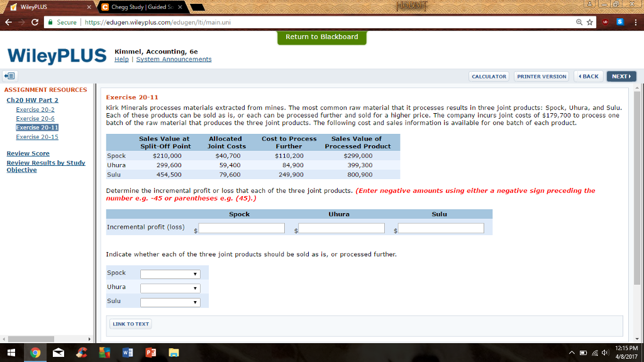Viewport: 644px width, 362px height.
Task: Click the green secure padlock icon
Action: point(50,22)
